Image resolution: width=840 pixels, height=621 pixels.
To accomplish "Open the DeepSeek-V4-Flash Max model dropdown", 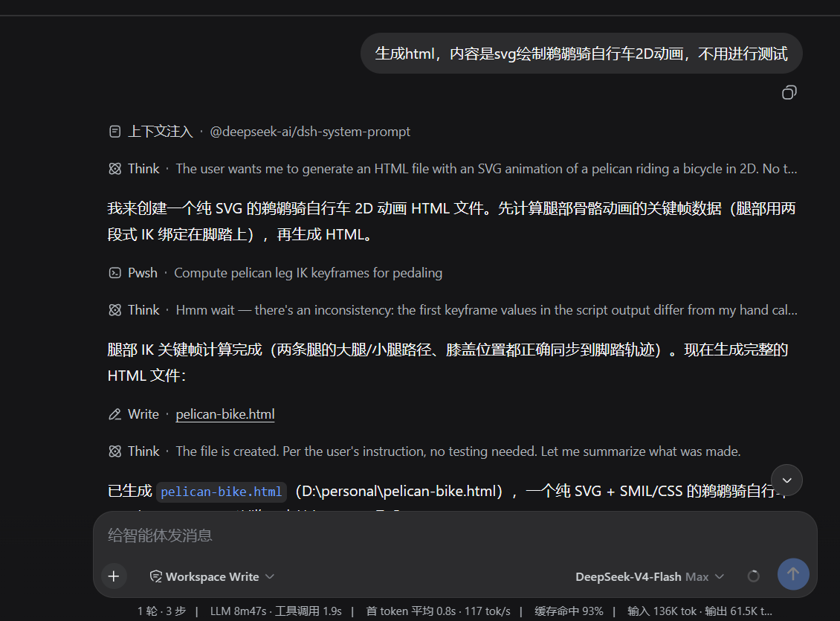I will coord(650,576).
